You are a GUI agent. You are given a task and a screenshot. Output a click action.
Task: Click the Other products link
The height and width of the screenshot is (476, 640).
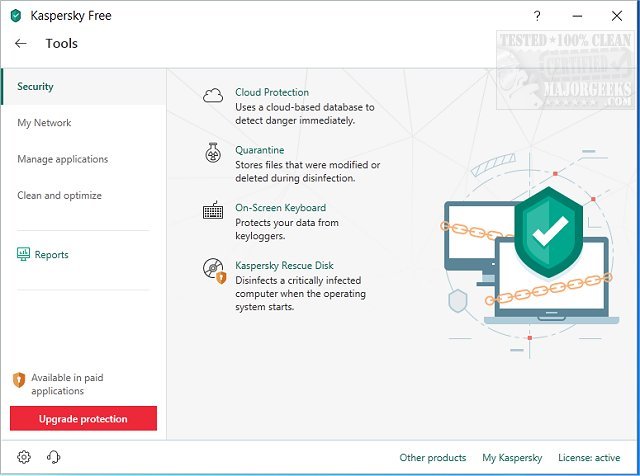click(x=433, y=457)
